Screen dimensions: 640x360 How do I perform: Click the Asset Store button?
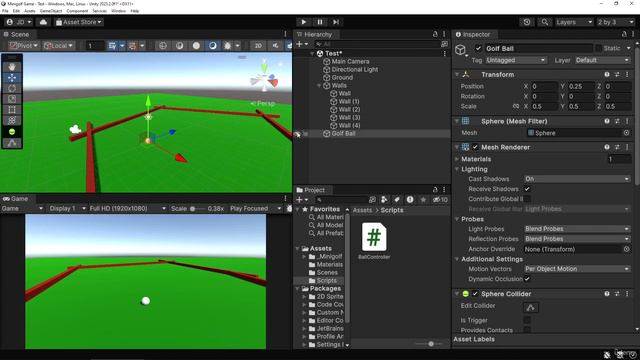(x=79, y=22)
